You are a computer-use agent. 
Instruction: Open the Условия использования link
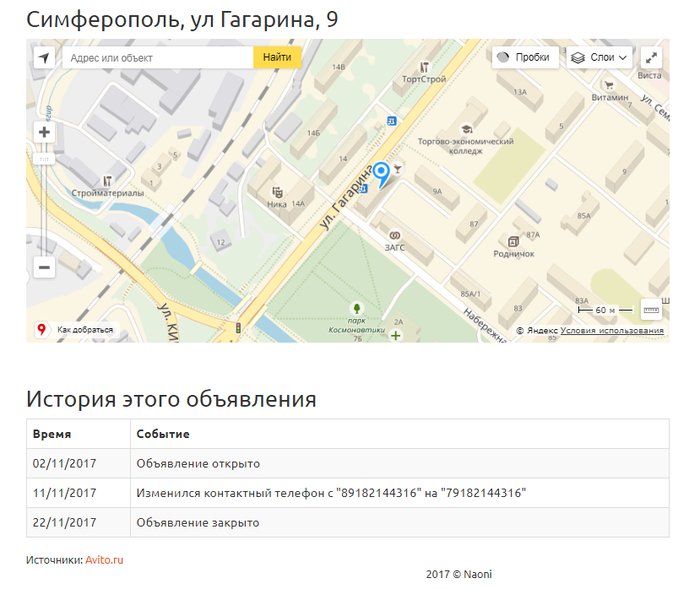tap(611, 330)
